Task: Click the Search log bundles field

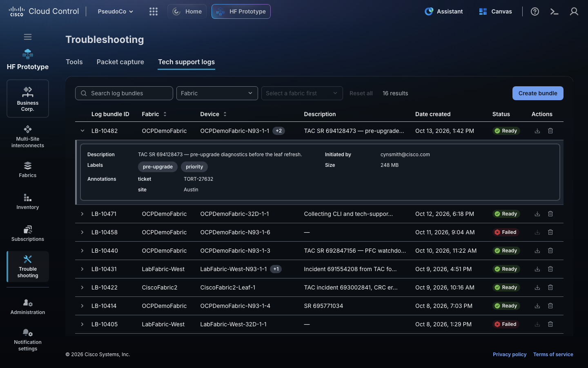Action: click(x=124, y=93)
